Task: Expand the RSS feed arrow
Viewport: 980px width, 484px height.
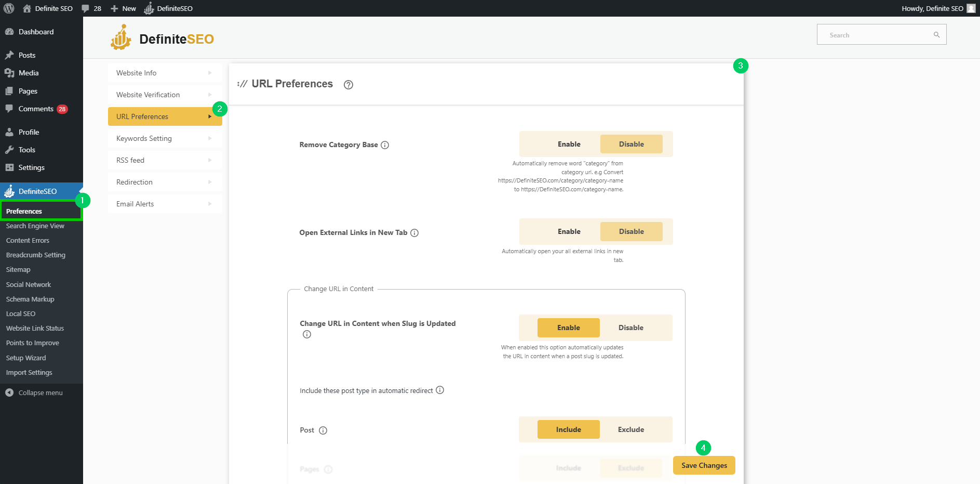Action: click(x=210, y=160)
